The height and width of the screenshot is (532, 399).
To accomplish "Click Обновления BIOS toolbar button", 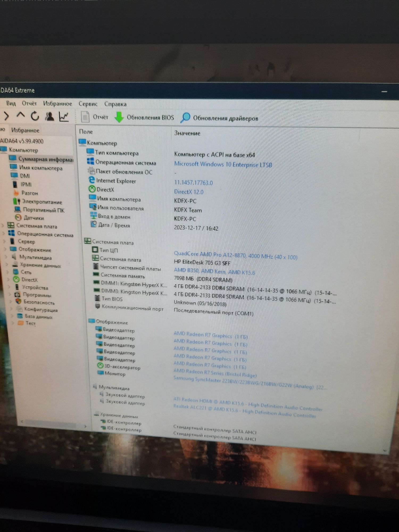I will point(144,117).
